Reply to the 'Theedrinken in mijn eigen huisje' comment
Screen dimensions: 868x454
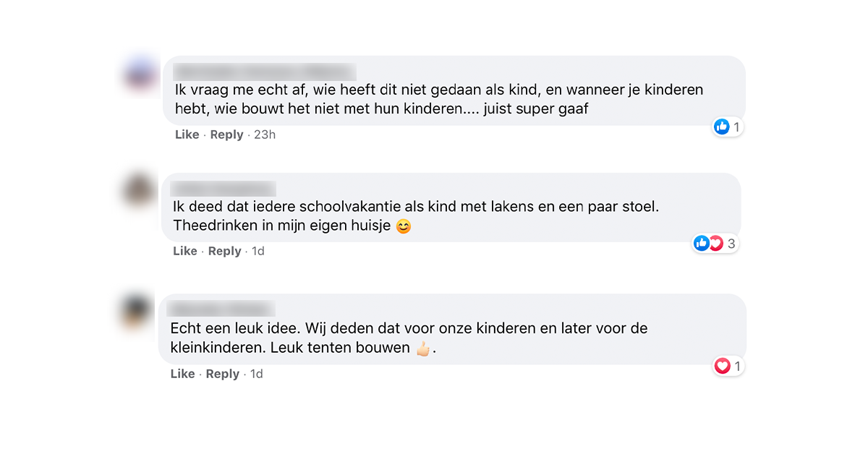click(224, 251)
